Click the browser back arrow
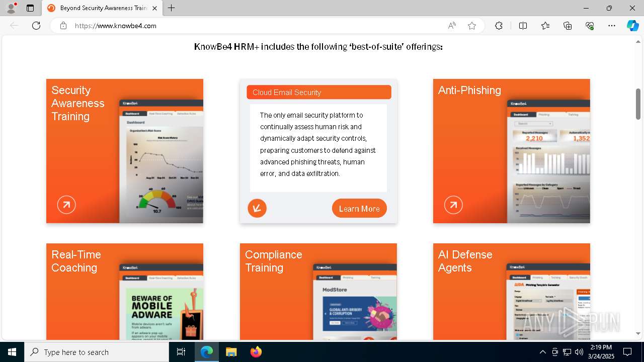644x362 pixels. (14, 26)
